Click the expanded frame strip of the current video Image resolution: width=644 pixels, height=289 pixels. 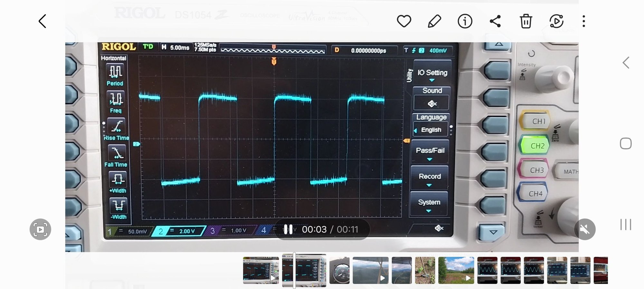click(304, 270)
